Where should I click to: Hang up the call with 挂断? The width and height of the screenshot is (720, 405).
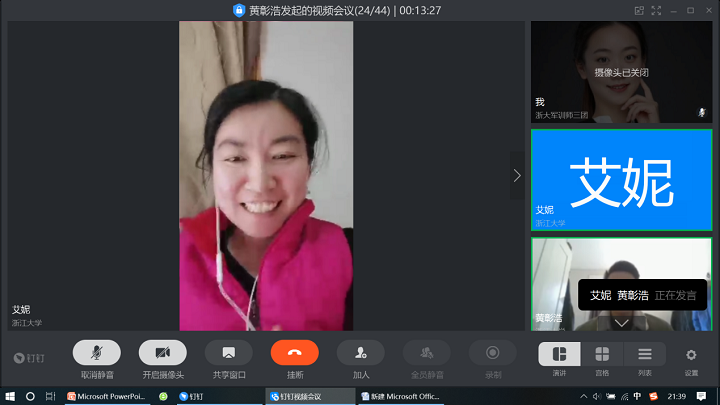tap(294, 353)
